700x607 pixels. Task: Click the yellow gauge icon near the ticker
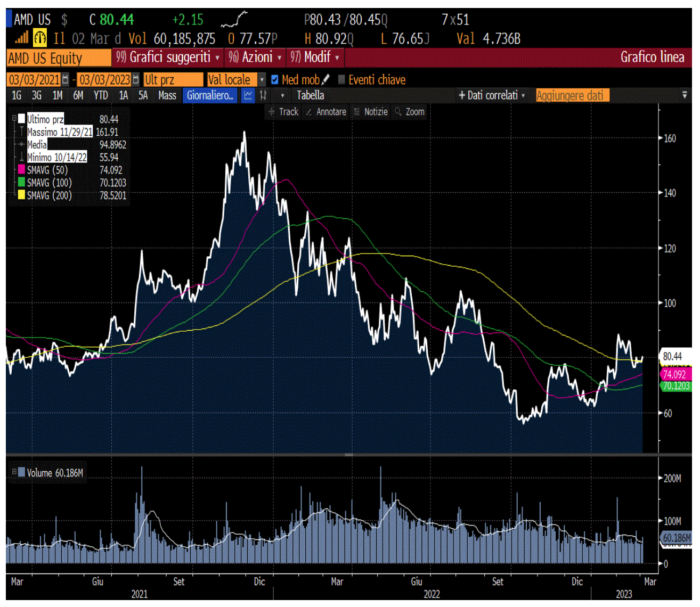[40, 38]
